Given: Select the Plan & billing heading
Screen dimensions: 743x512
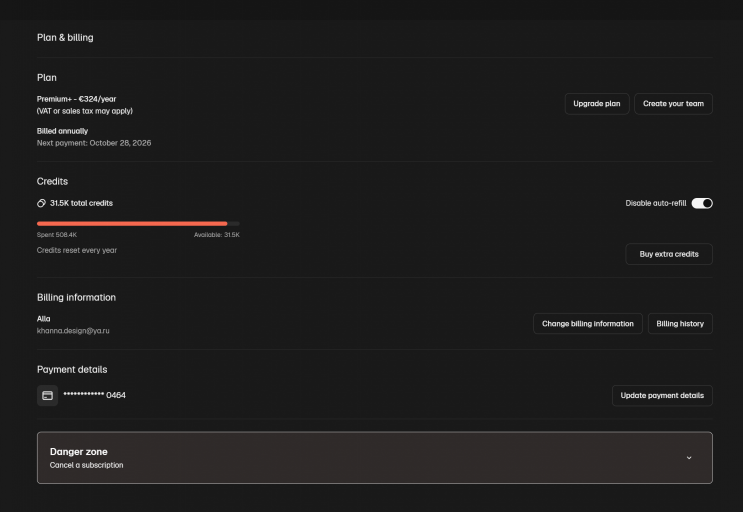Looking at the screenshot, I should (x=65, y=37).
